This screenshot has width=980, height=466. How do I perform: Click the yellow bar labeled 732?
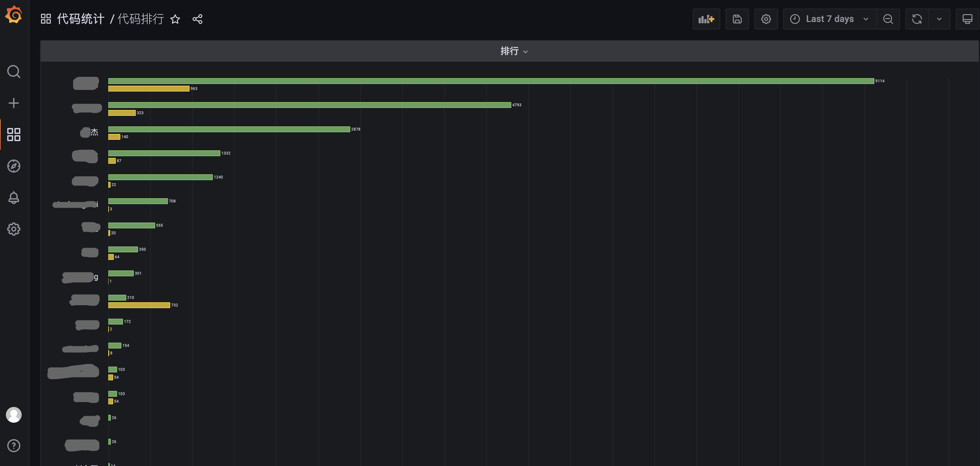tap(139, 305)
